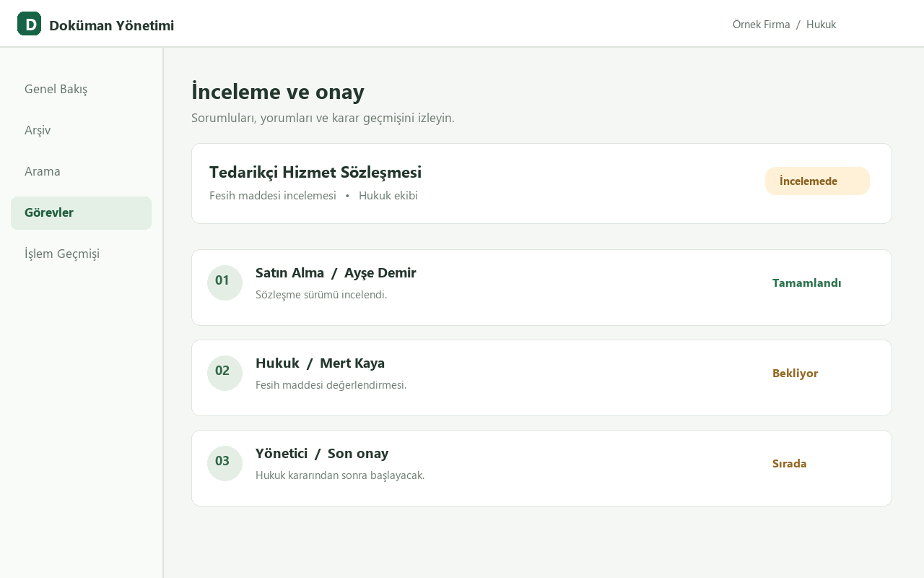
Task: Open the Arama sidebar item
Action: pyautogui.click(x=81, y=171)
